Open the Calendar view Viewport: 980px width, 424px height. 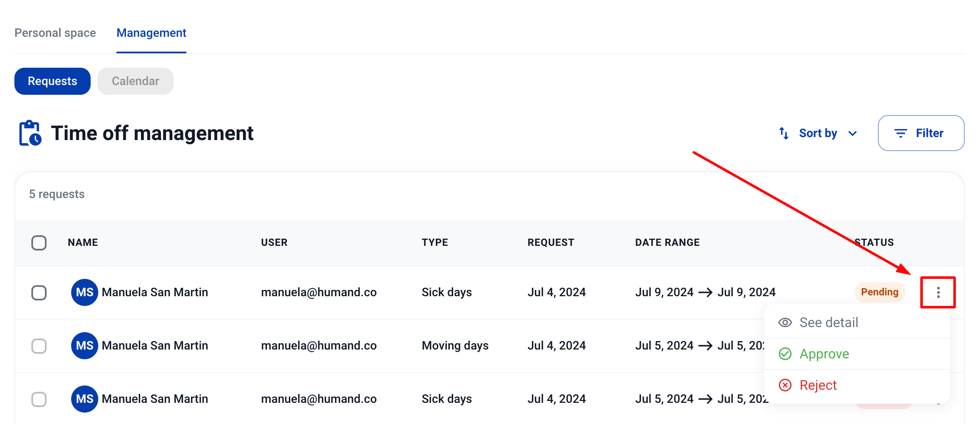(135, 81)
